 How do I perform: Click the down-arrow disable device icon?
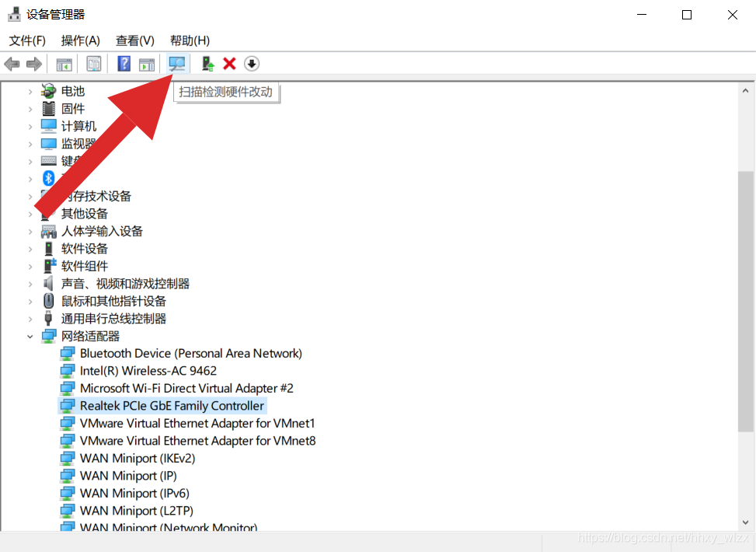click(252, 64)
